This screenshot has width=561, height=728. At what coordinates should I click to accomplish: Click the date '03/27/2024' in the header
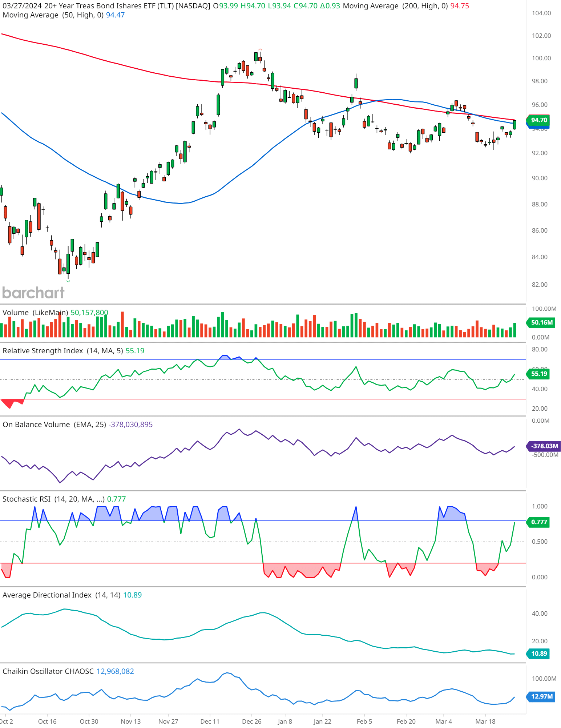click(x=23, y=6)
